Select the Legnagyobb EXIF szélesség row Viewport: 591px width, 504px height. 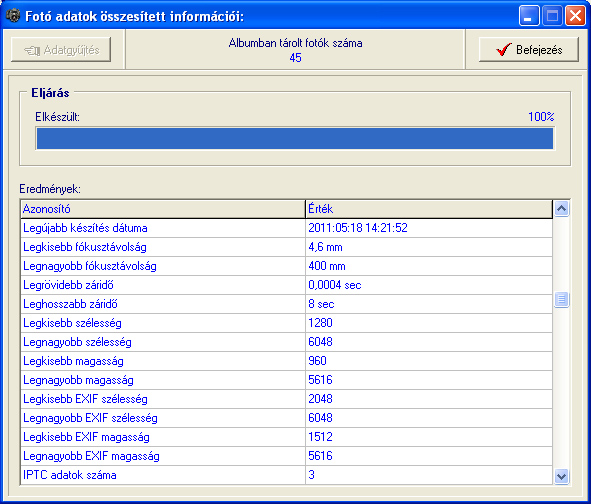pos(286,418)
